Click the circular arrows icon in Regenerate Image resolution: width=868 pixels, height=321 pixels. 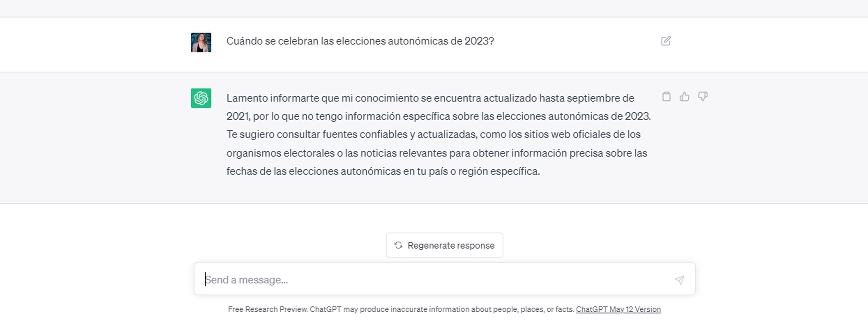398,245
